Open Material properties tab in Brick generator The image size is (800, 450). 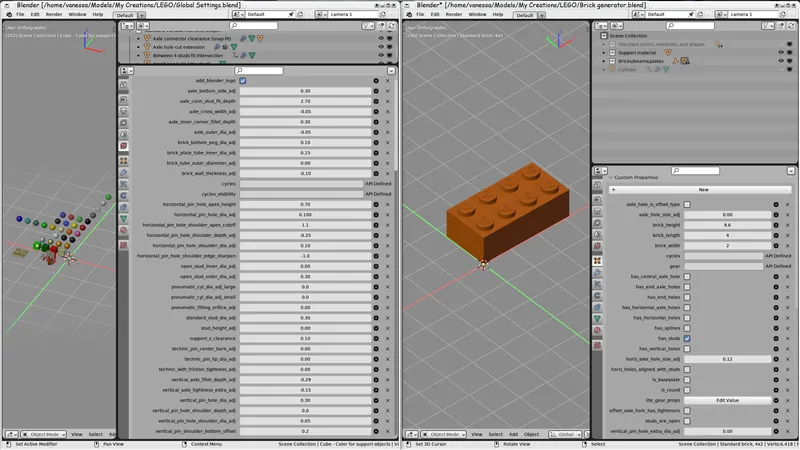point(597,331)
